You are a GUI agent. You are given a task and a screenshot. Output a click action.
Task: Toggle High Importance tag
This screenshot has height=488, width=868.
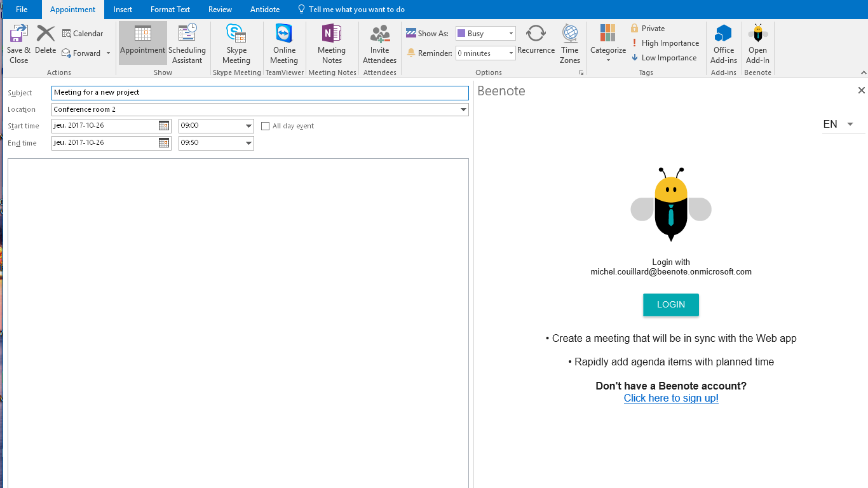pos(665,43)
